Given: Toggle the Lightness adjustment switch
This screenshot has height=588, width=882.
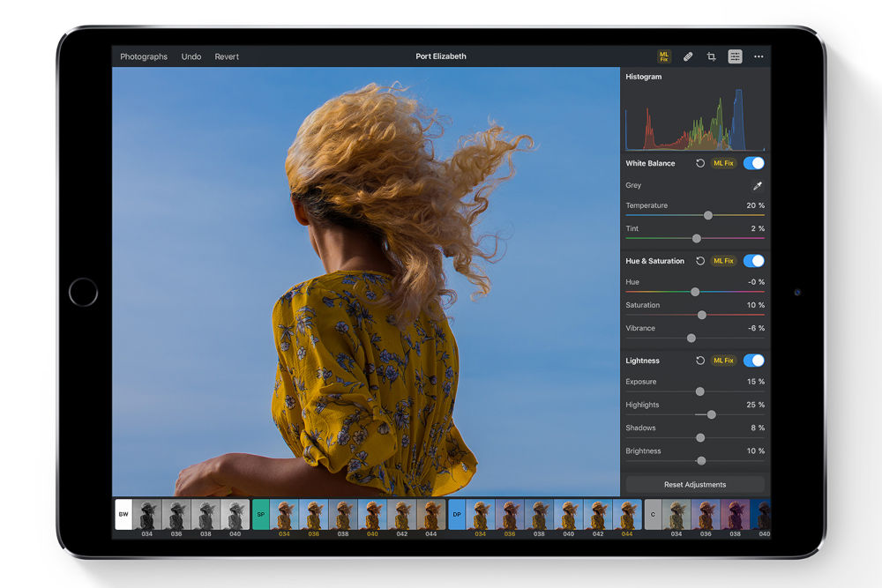Looking at the screenshot, I should pyautogui.click(x=753, y=361).
